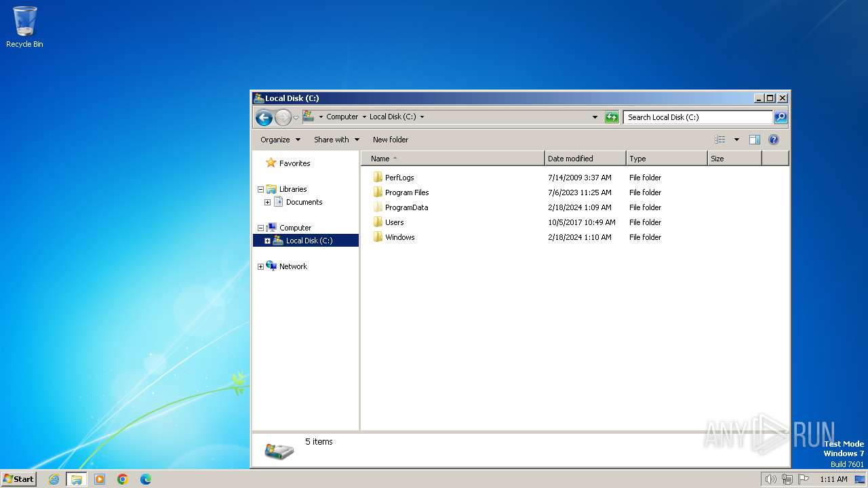Go back with the Back arrow button
This screenshot has width=868, height=488.
click(264, 117)
